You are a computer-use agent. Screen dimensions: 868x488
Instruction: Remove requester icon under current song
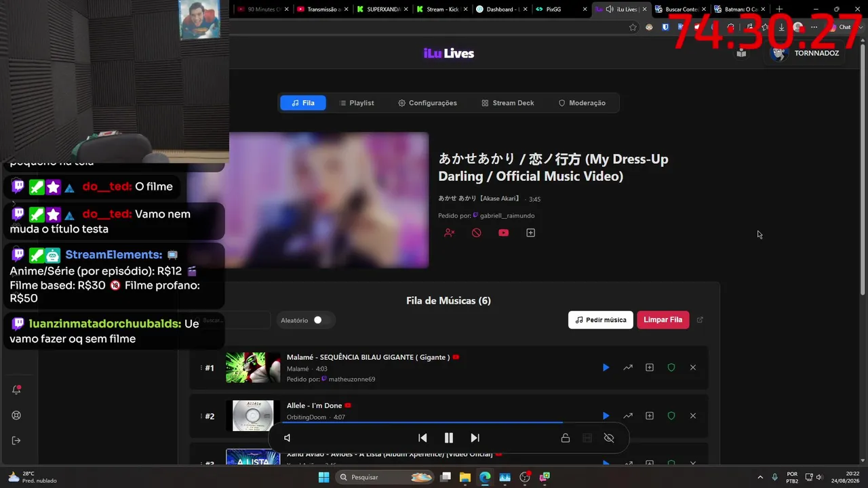click(x=449, y=232)
